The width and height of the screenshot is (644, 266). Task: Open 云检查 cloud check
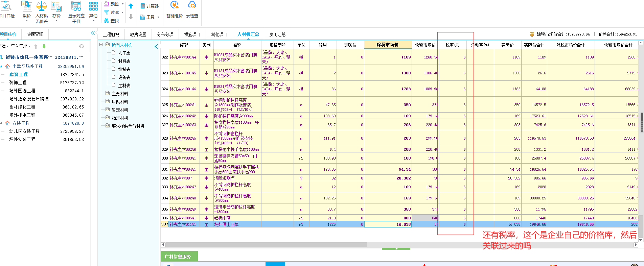pos(192,9)
